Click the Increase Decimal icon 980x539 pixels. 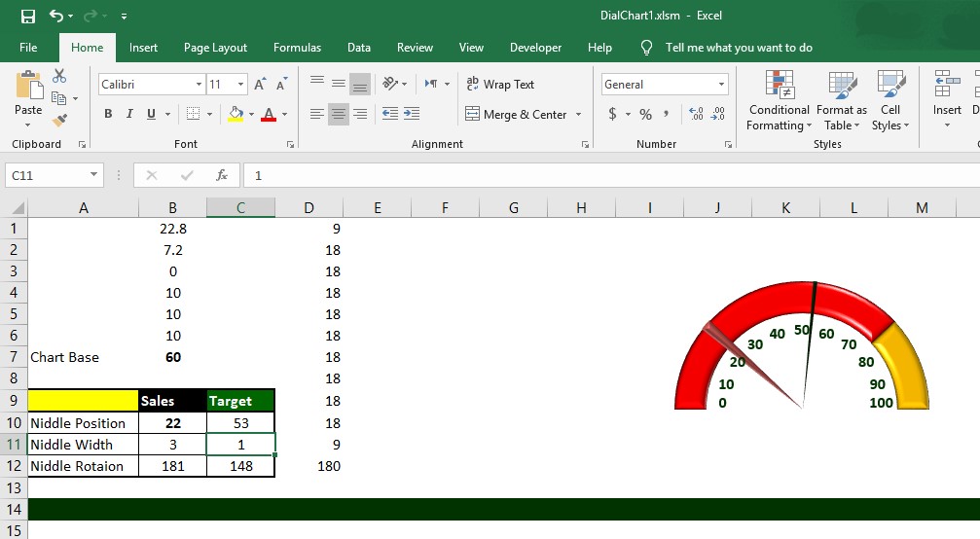[x=696, y=114]
